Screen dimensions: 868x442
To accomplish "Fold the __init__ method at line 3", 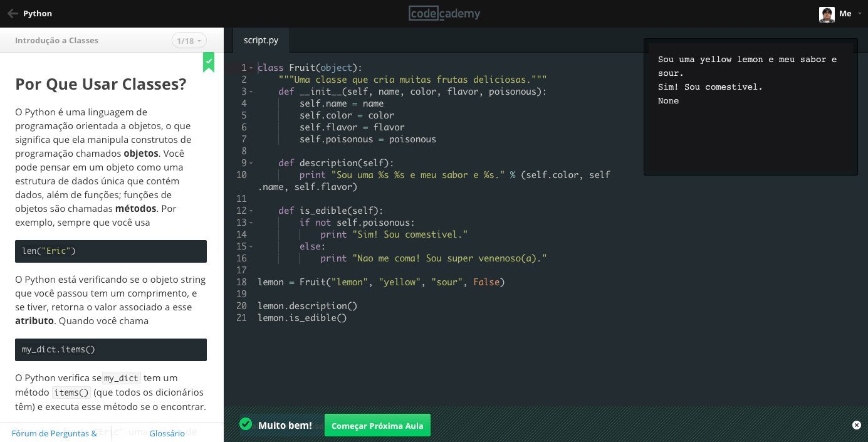I will coord(251,91).
